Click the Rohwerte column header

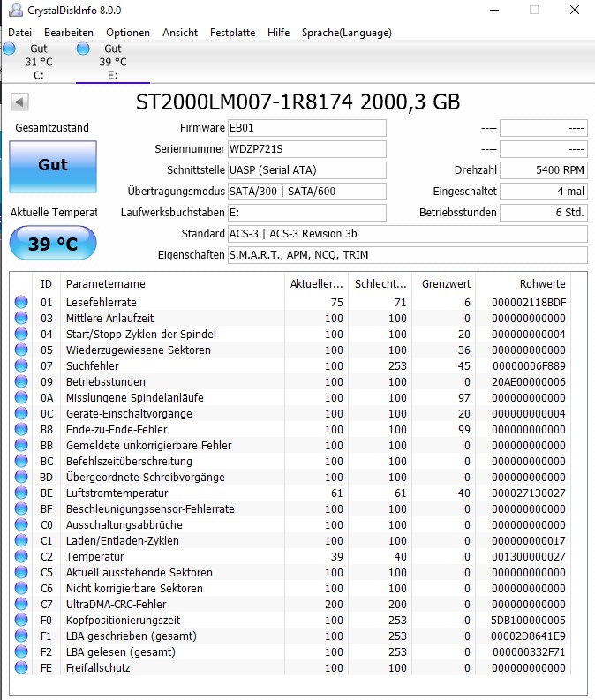pyautogui.click(x=523, y=284)
